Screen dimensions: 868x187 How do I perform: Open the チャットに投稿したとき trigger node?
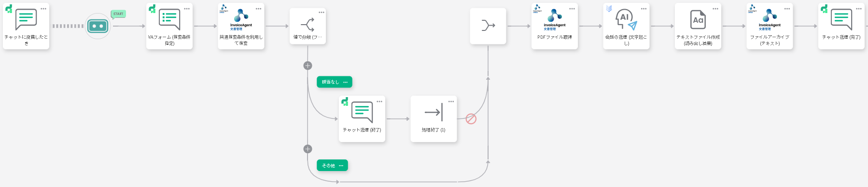tap(26, 26)
